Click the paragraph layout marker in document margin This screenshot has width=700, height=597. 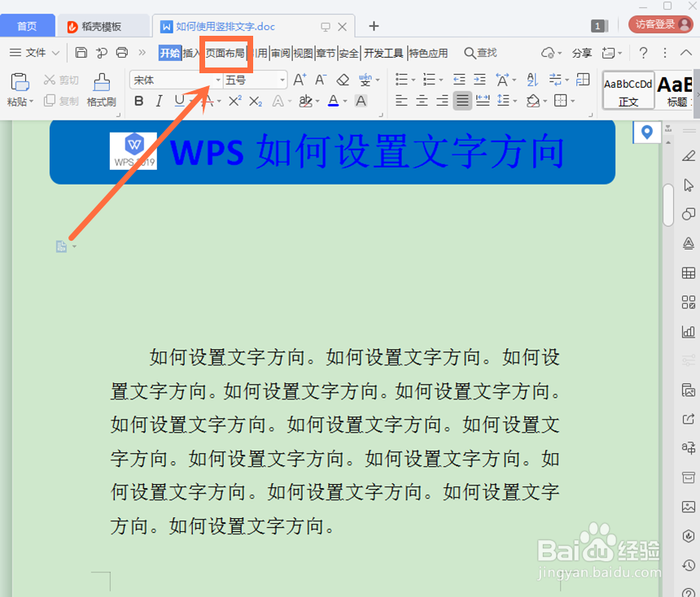pyautogui.click(x=62, y=246)
